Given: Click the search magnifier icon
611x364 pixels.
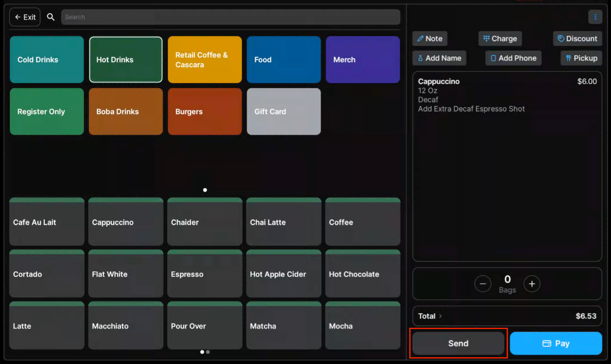Looking at the screenshot, I should point(51,17).
